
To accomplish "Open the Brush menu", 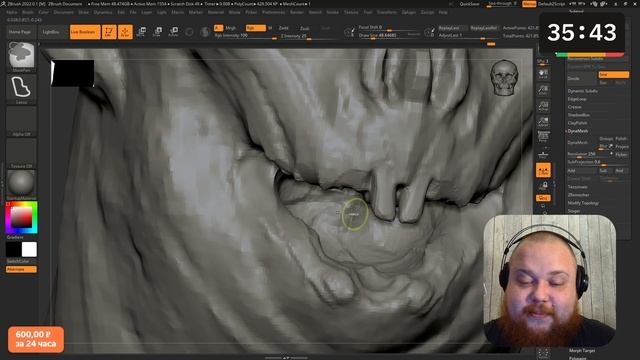I will pyautogui.click(x=28, y=12).
